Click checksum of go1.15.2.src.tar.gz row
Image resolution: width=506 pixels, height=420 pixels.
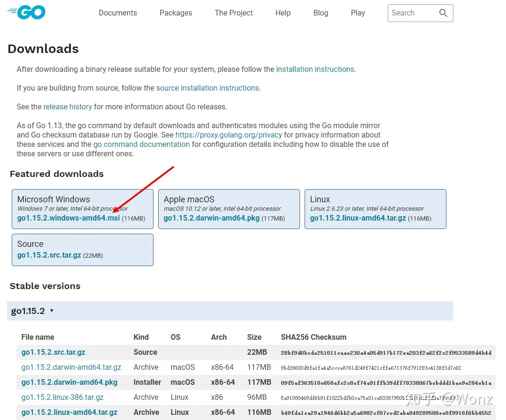[x=386, y=352]
